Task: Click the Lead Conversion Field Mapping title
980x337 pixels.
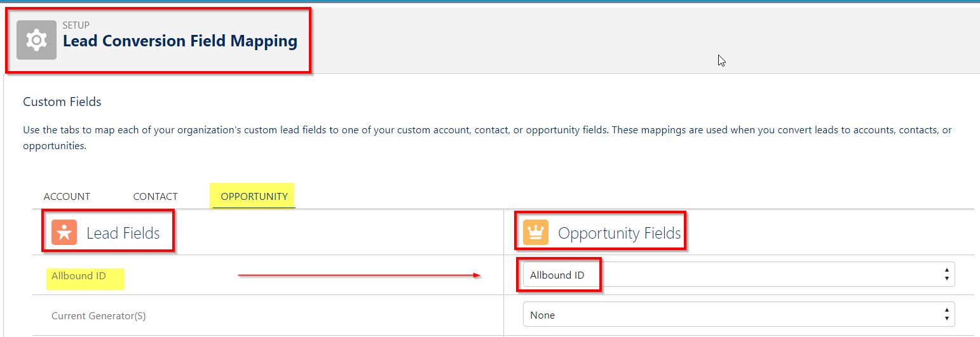Action: pos(180,41)
